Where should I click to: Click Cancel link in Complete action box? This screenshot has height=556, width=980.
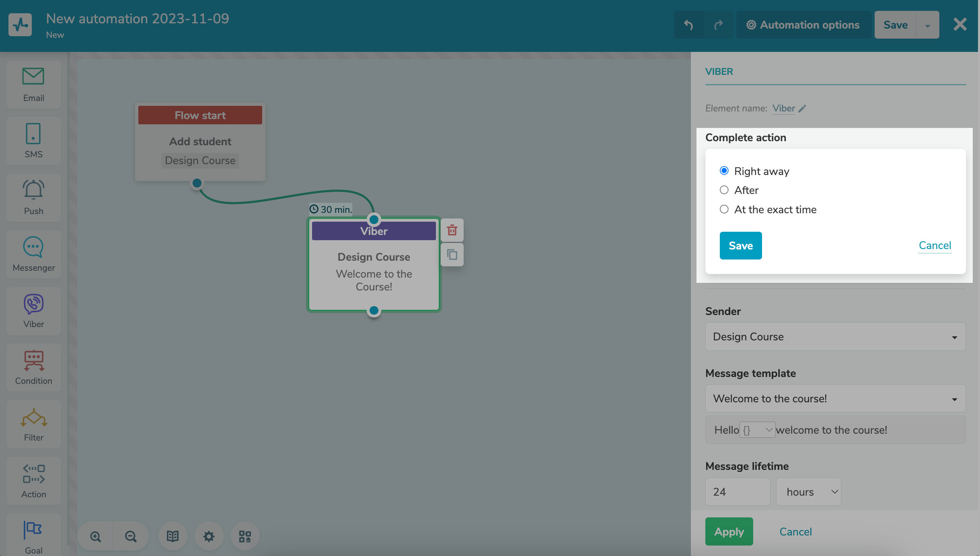935,245
